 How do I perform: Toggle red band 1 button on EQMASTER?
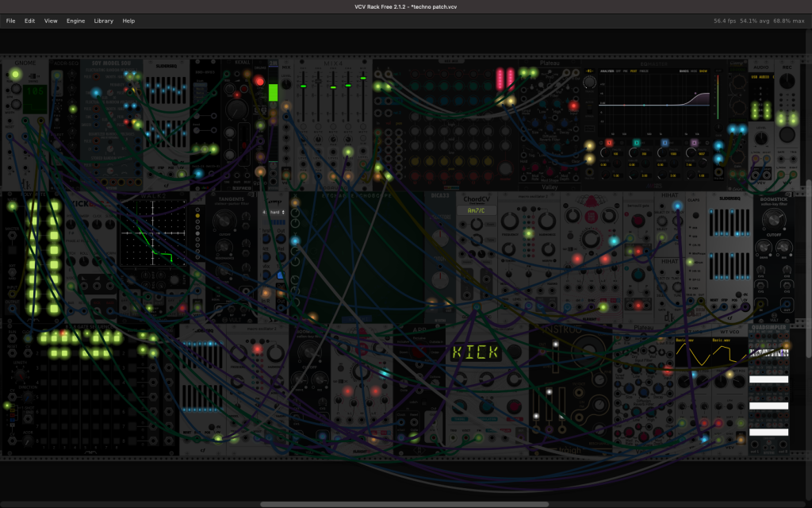click(609, 143)
